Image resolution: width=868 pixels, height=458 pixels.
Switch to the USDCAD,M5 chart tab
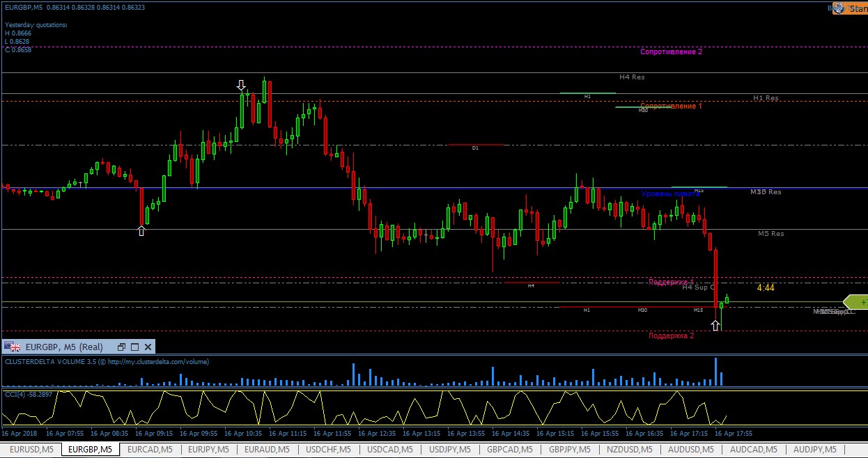click(390, 450)
